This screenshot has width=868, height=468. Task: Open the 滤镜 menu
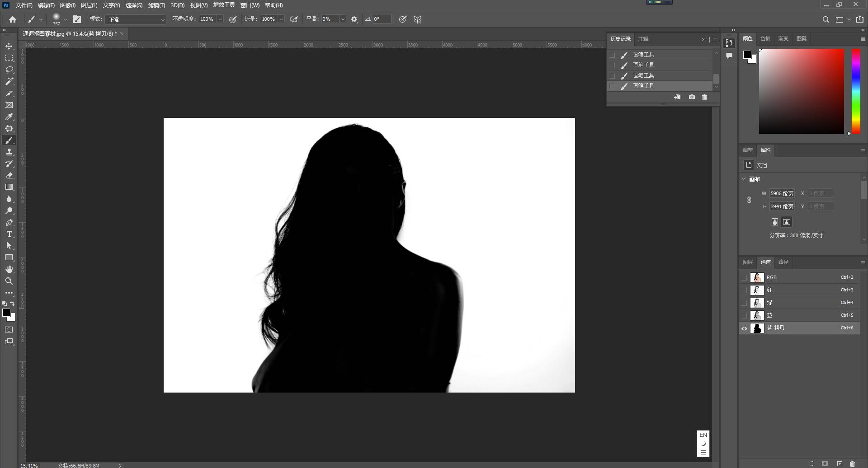(x=156, y=5)
